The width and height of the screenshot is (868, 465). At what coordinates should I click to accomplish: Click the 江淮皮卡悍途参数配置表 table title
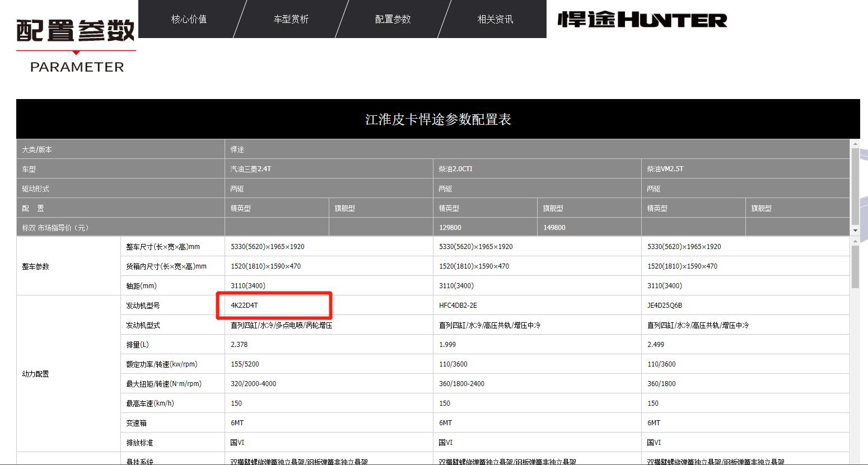438,119
